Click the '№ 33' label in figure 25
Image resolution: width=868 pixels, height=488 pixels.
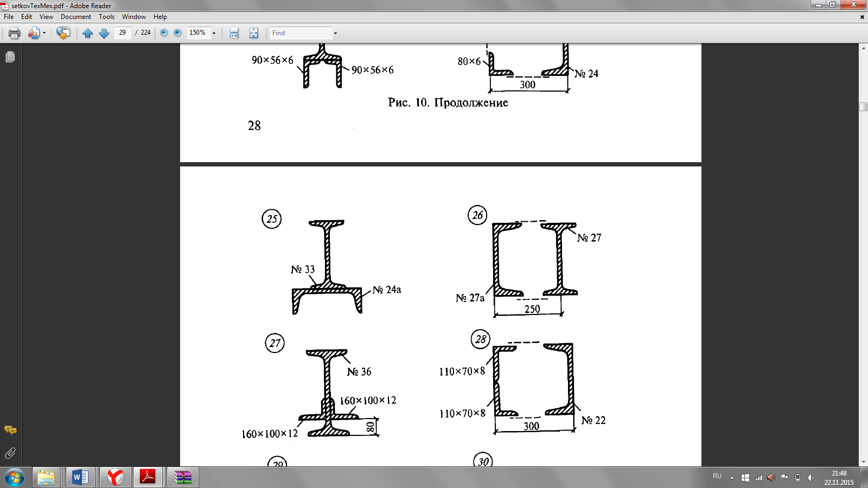(x=303, y=269)
